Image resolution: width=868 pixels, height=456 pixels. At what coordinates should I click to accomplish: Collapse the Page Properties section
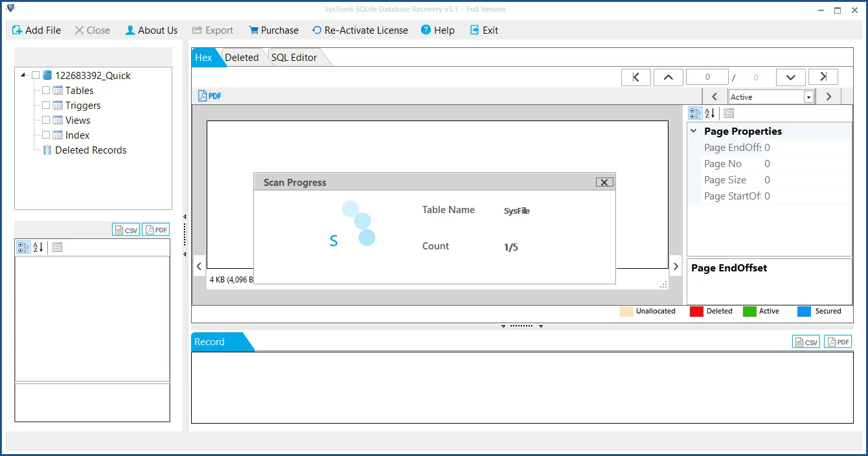(694, 131)
